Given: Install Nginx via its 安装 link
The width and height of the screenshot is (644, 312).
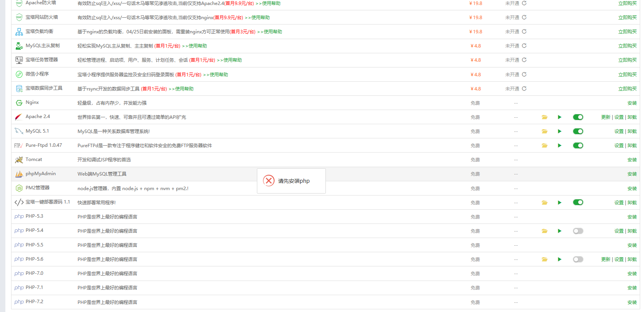Looking at the screenshot, I should click(x=632, y=103).
